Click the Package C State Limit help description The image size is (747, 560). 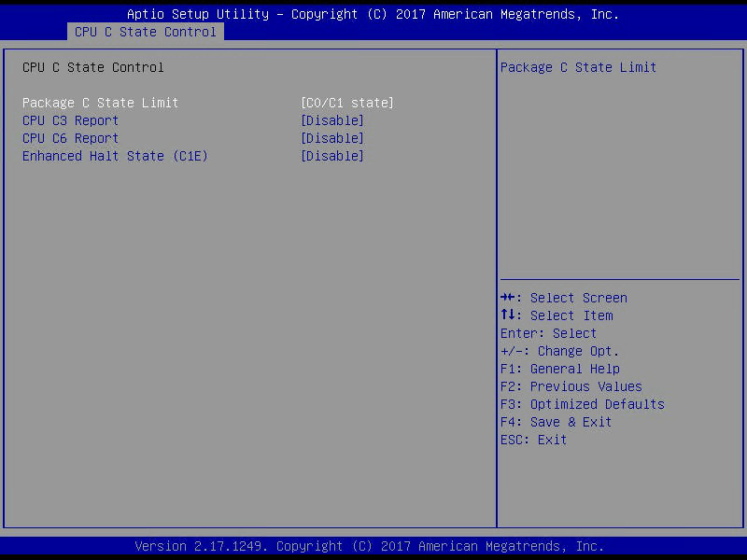pos(578,67)
